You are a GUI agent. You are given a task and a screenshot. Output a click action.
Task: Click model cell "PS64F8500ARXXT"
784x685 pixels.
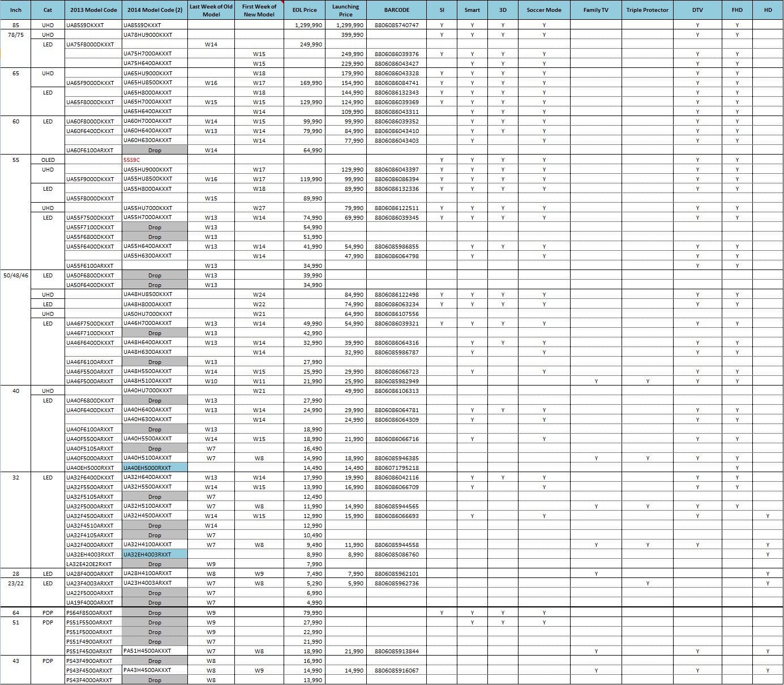click(x=93, y=613)
